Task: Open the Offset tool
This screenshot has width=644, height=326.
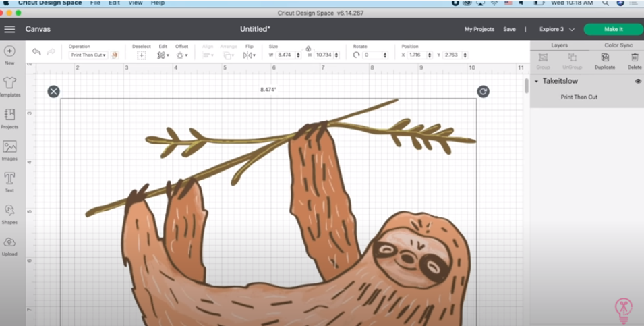Action: coord(182,55)
